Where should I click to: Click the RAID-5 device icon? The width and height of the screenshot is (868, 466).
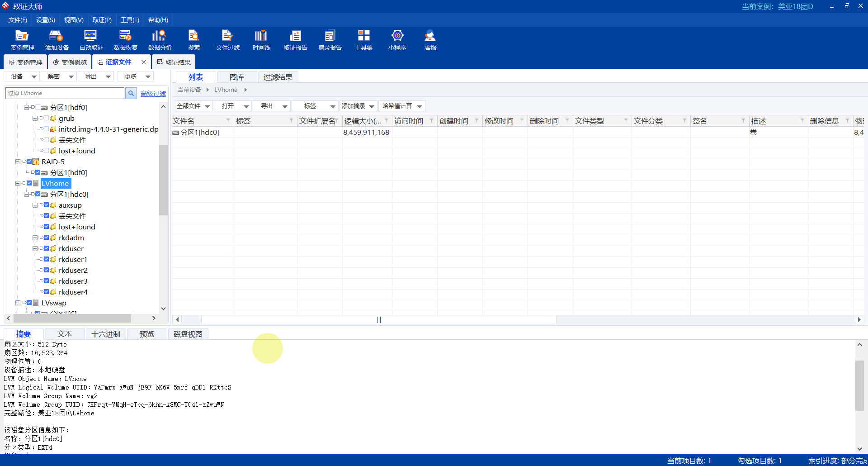click(36, 162)
